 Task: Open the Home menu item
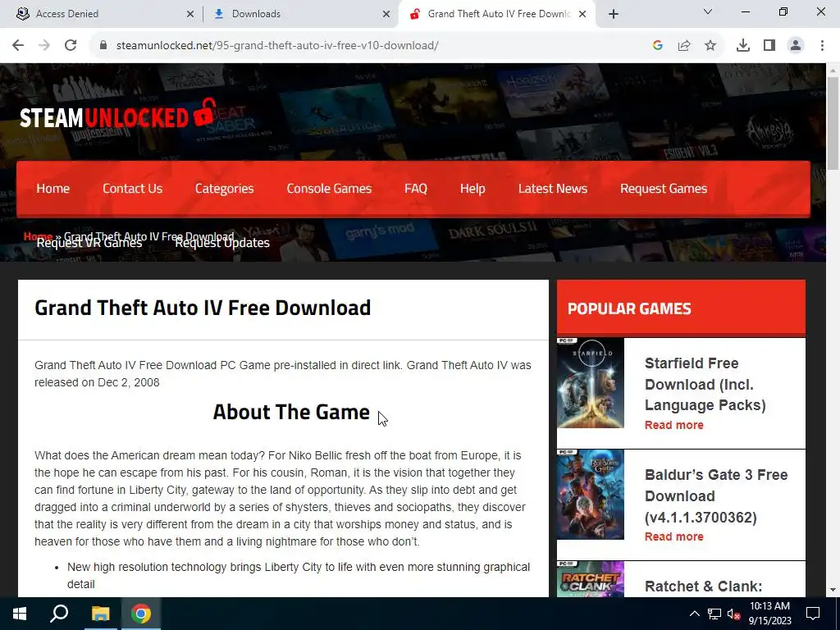click(53, 189)
